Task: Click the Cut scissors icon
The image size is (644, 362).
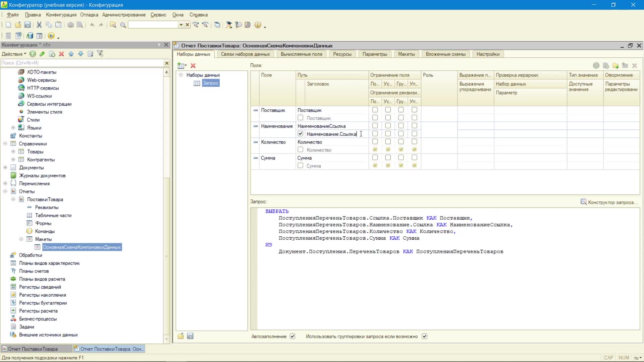Action: (x=39, y=25)
